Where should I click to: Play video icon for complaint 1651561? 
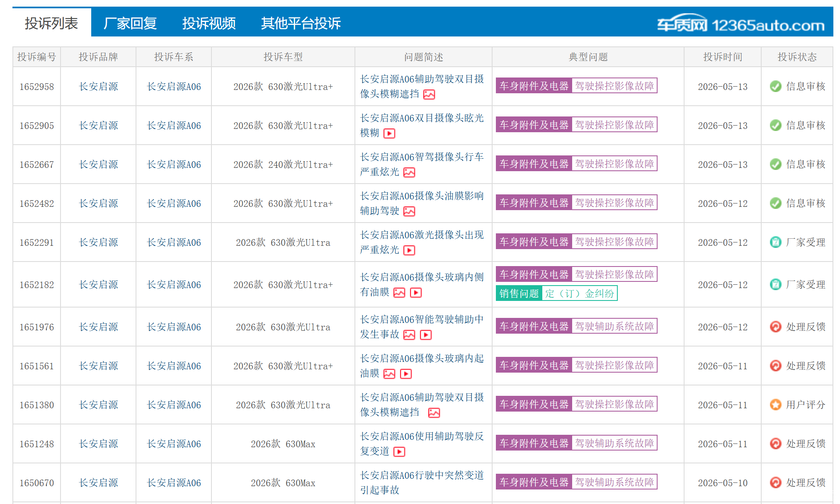[406, 374]
